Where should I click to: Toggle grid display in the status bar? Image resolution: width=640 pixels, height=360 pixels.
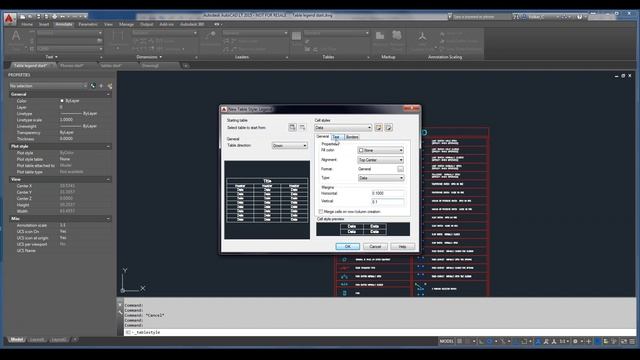460,341
